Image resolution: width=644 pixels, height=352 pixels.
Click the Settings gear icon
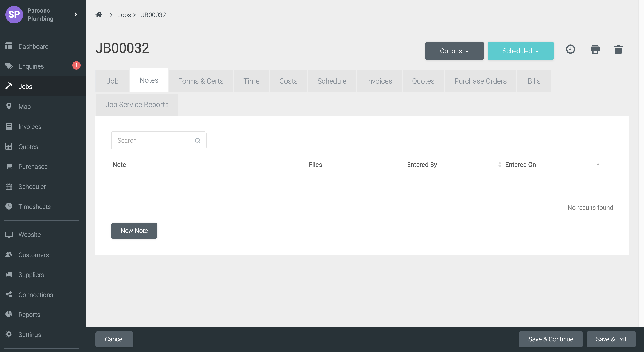coord(9,334)
